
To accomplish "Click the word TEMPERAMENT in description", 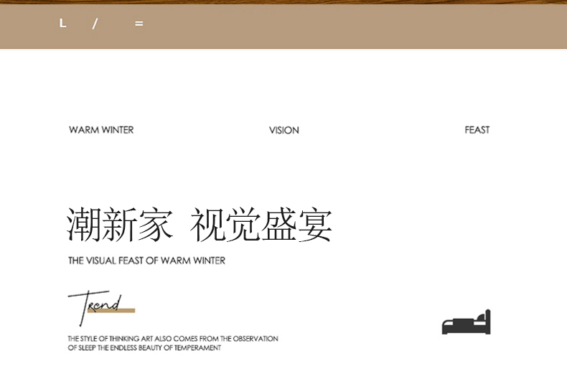I will click(197, 347).
